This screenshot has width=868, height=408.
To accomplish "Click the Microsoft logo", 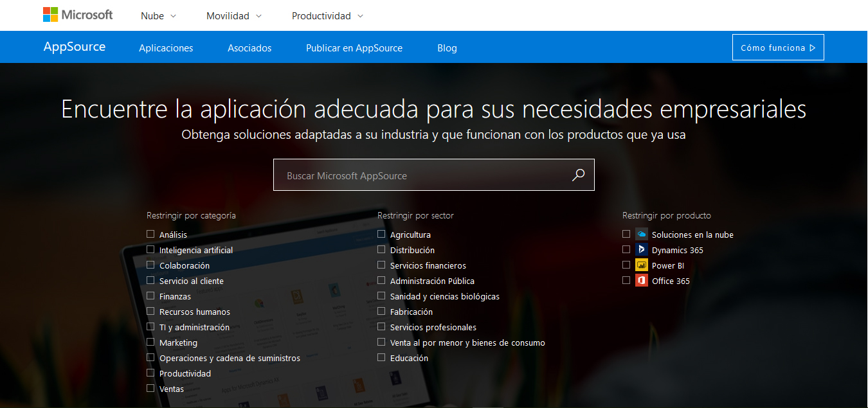I will point(78,15).
